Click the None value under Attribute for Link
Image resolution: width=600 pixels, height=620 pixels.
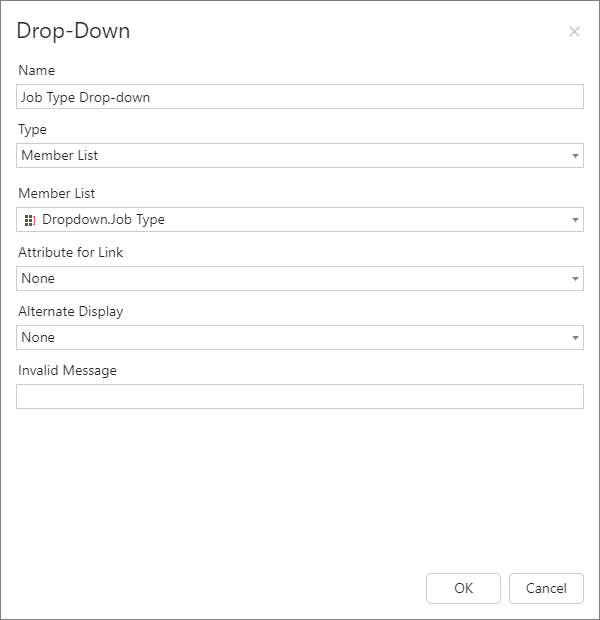(38, 279)
